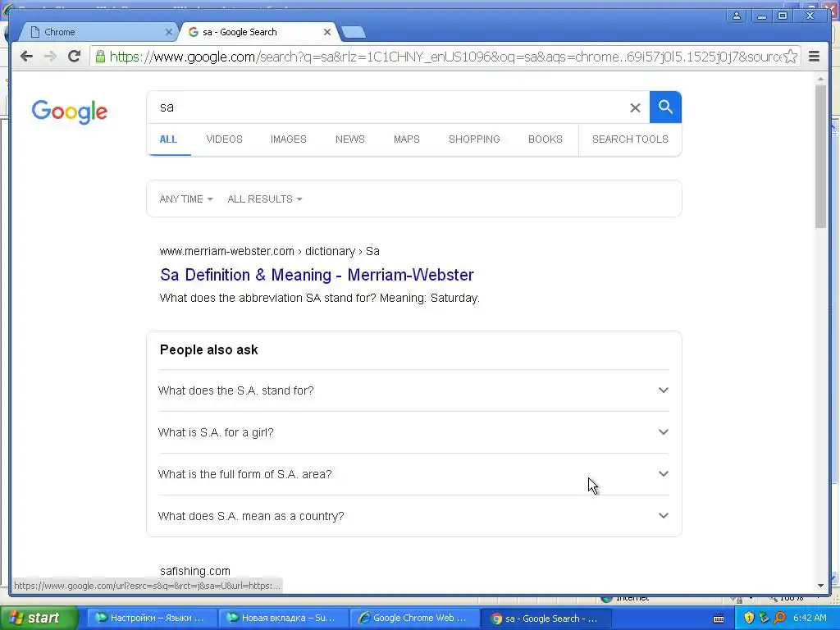Click the browser forward arrow

[50, 57]
